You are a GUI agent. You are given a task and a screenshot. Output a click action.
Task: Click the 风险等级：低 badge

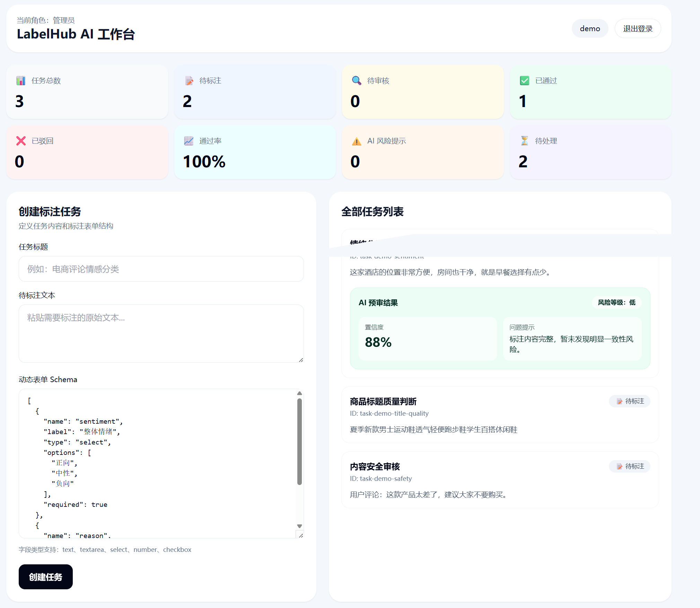(x=616, y=302)
